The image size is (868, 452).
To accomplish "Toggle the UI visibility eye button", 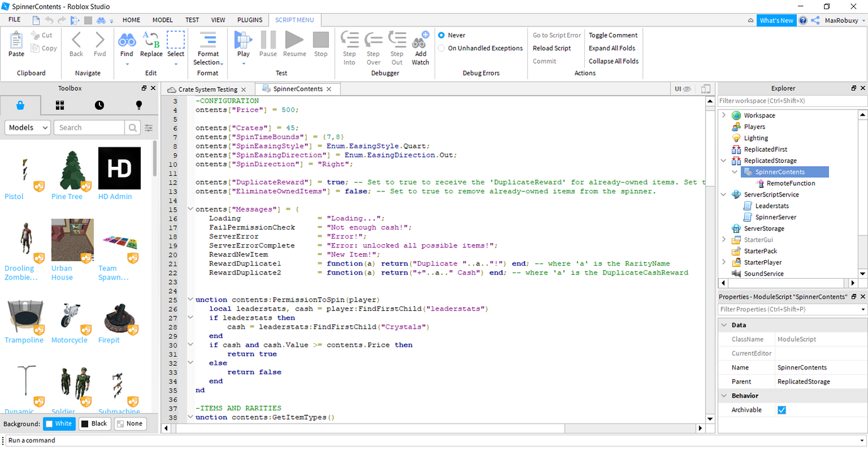I will 682,89.
